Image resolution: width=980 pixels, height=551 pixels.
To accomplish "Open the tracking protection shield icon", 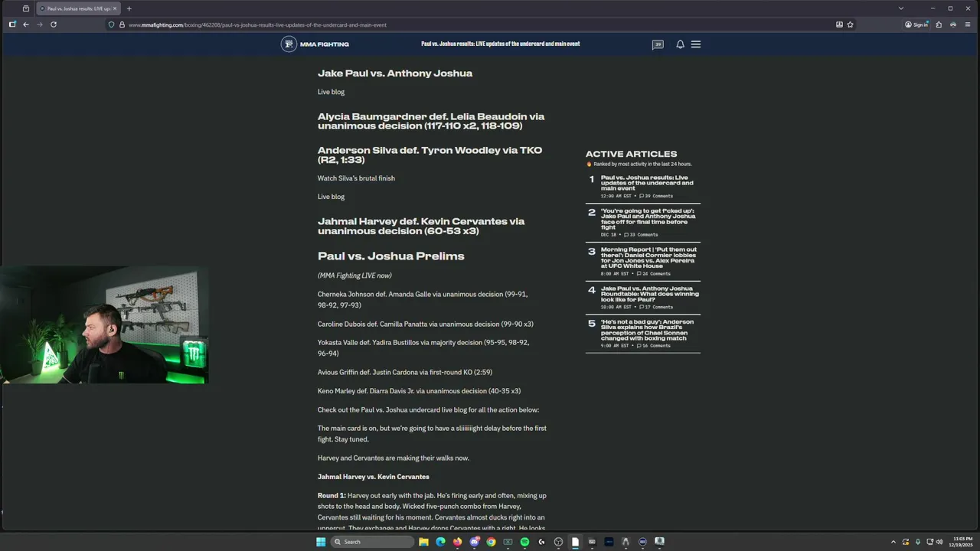I will (x=112, y=24).
